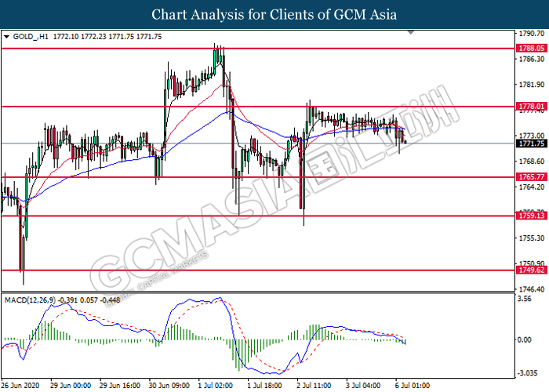Click the 30 Jun 09:00 time label

tap(169, 386)
